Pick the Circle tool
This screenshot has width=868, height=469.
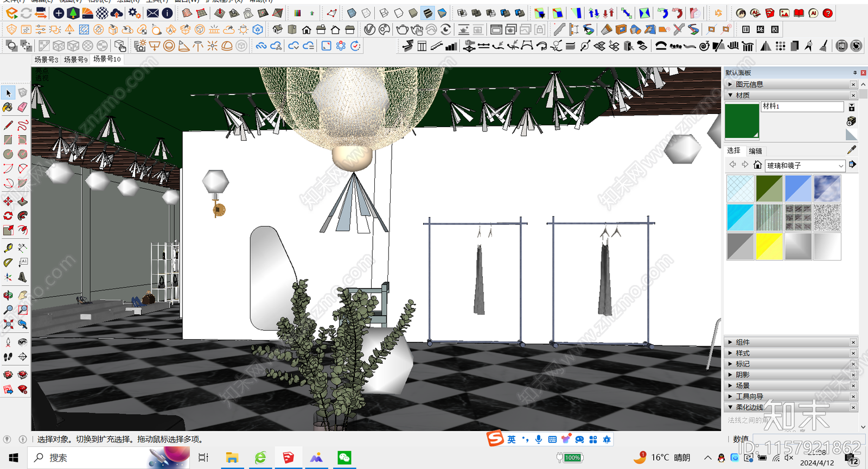point(8,154)
